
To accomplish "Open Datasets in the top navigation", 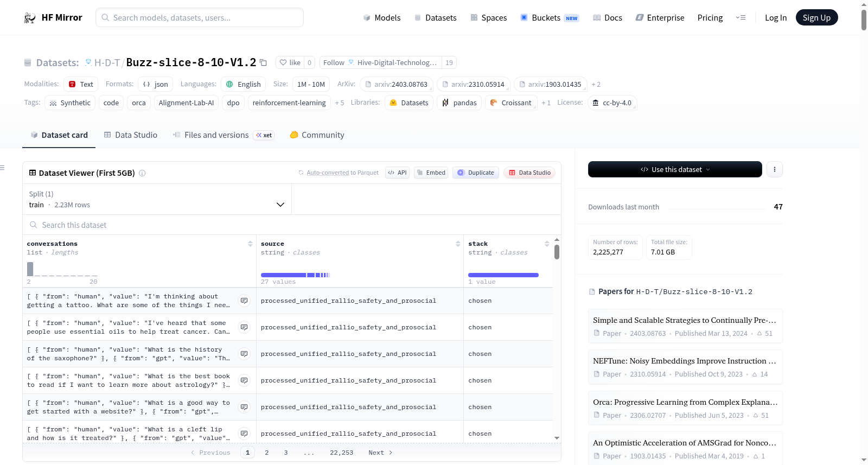I will point(435,17).
